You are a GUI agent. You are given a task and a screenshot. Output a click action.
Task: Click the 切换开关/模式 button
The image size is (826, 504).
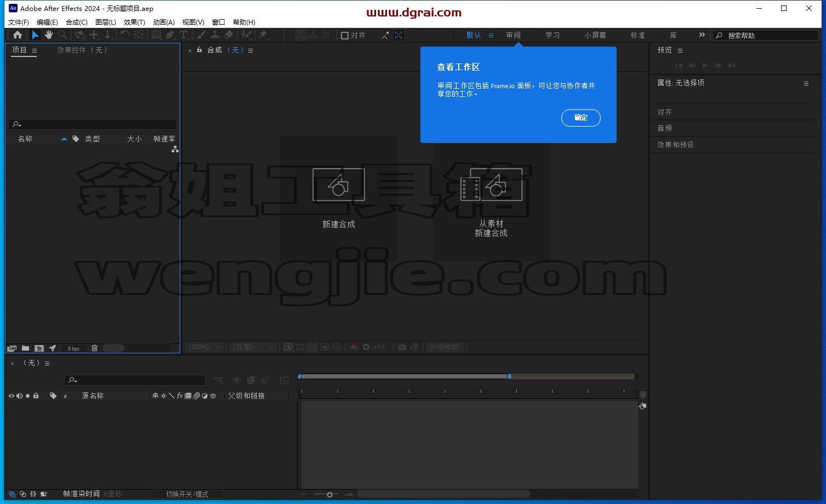click(187, 494)
